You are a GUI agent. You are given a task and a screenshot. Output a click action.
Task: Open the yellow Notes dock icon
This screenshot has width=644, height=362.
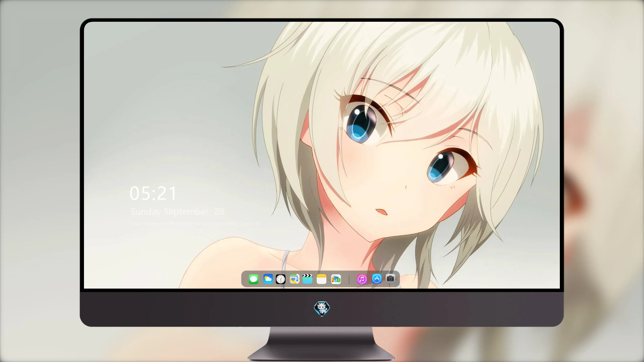[321, 279]
